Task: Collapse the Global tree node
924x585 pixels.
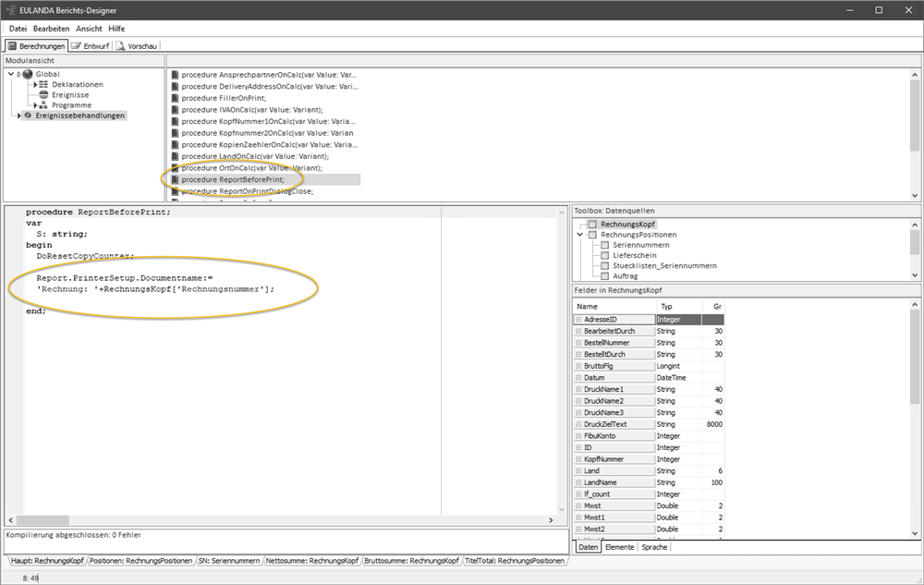Action: click(x=10, y=74)
